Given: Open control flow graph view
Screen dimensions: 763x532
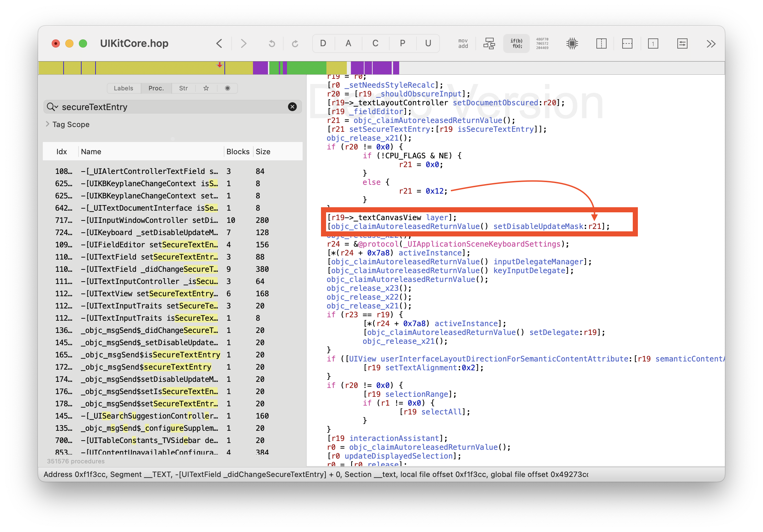Looking at the screenshot, I should click(489, 43).
